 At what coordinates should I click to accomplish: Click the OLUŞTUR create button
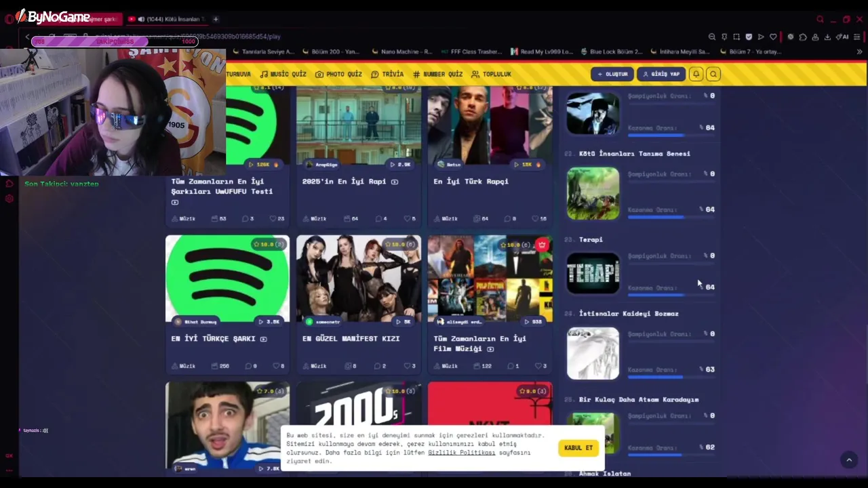(612, 74)
